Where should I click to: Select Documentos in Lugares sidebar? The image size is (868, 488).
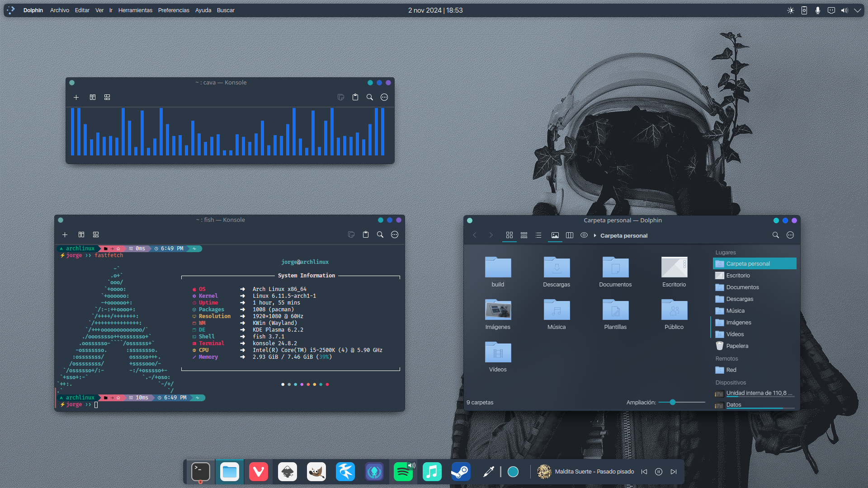755,287
